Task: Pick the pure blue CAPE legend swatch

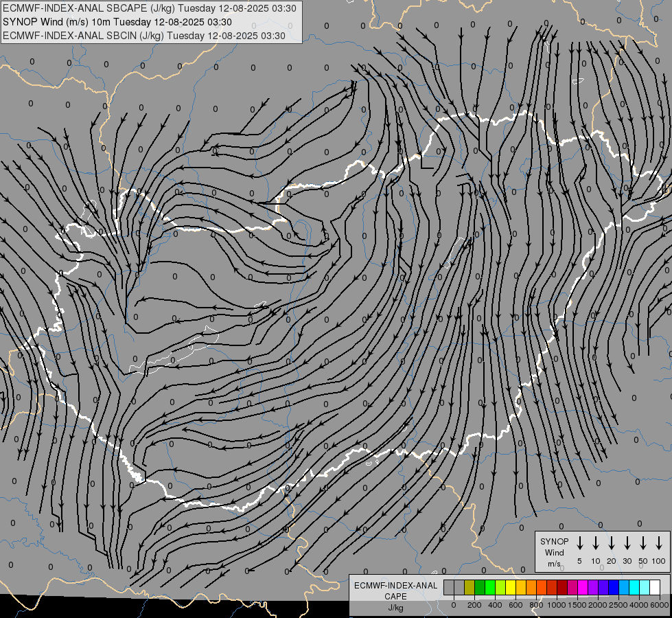Action: [x=613, y=588]
